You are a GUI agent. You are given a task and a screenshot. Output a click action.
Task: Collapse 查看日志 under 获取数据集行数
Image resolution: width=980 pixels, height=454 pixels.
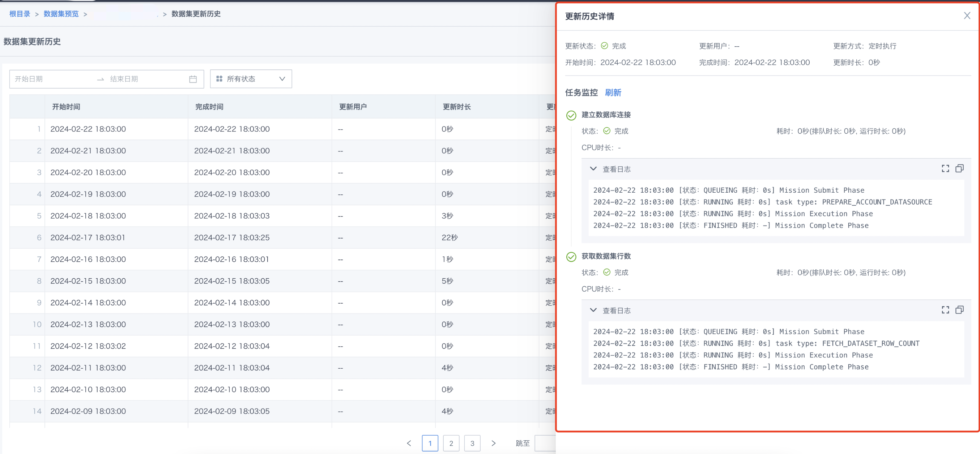click(593, 310)
